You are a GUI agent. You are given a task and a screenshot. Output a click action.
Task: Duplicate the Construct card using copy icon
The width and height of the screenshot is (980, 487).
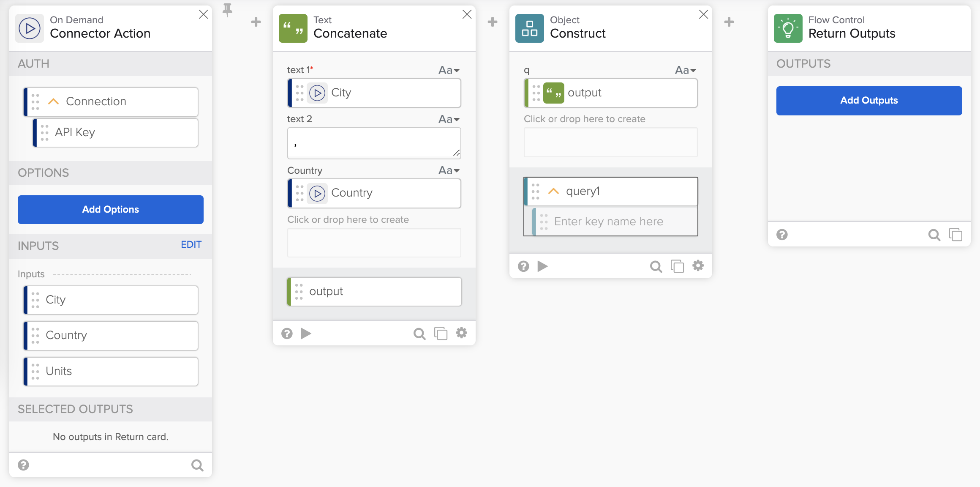(677, 266)
